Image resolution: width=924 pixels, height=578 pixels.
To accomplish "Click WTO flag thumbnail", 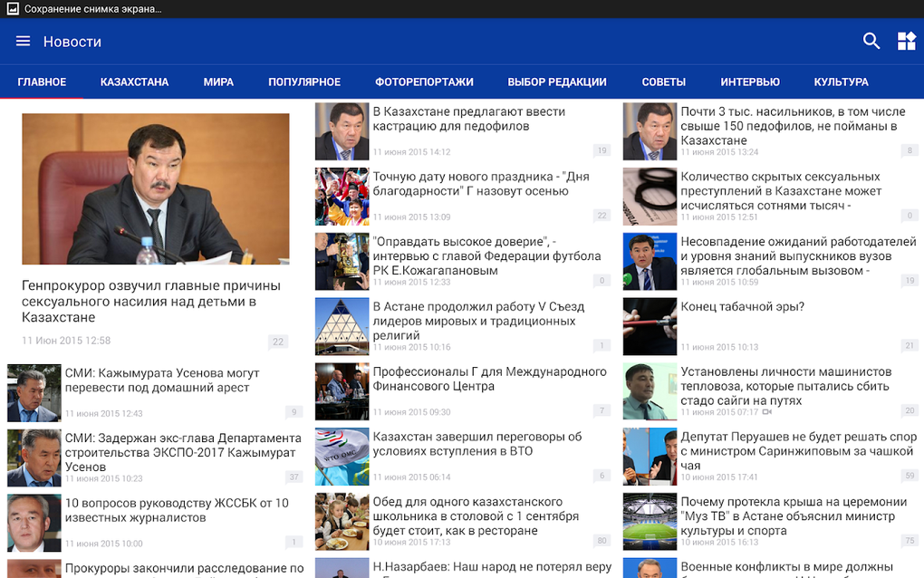I will coord(342,457).
